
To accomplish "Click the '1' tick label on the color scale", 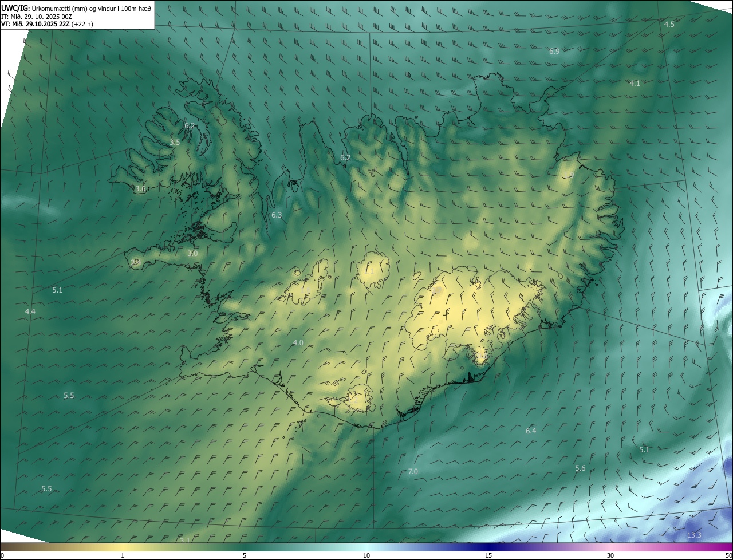I will coord(123,555).
